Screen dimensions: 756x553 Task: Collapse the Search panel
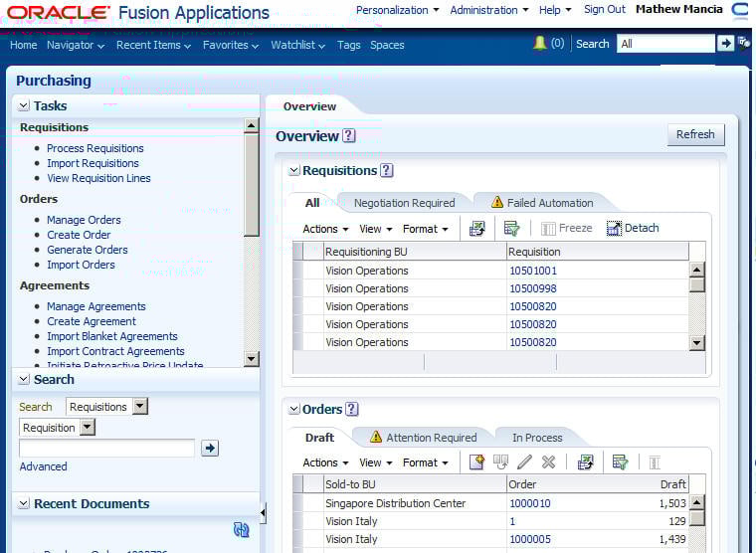coord(23,379)
